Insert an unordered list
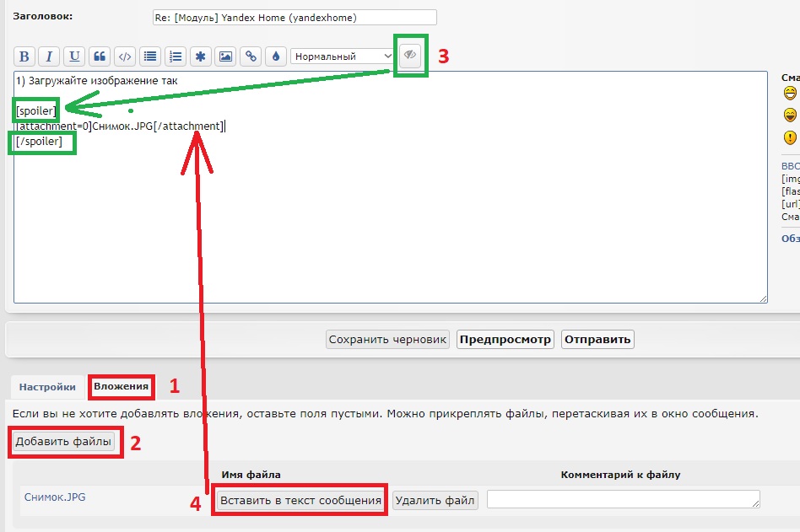This screenshot has width=800, height=532. 150,56
